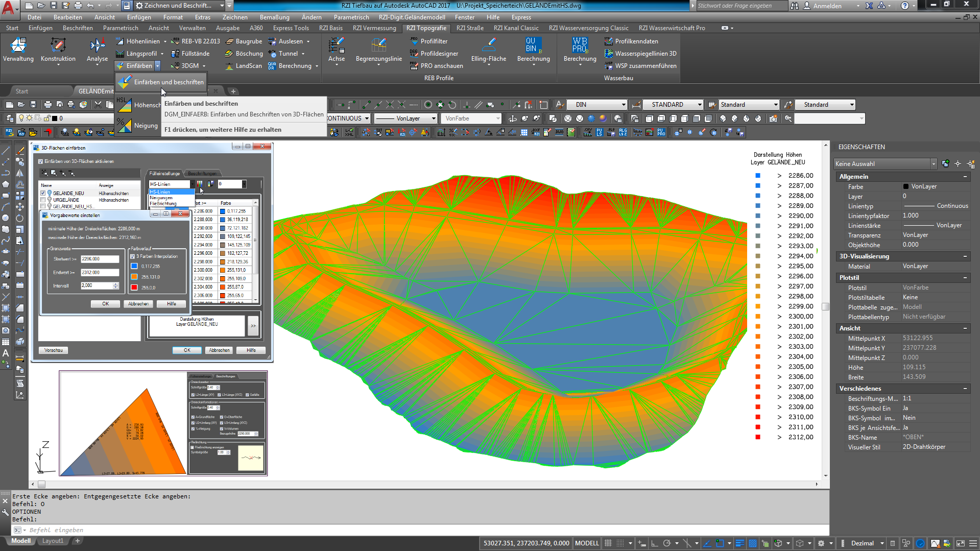Collapse the Allgemein properties section

coord(965,177)
